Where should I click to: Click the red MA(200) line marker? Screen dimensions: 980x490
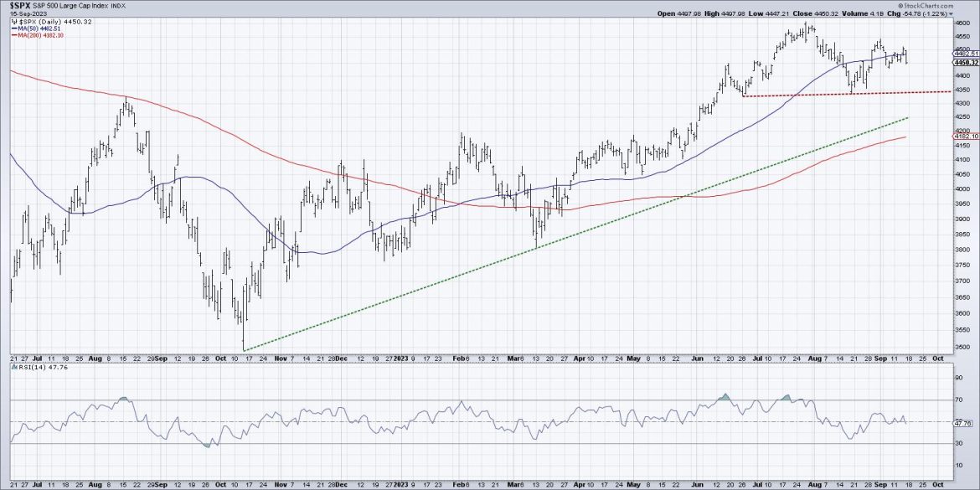coord(13,34)
